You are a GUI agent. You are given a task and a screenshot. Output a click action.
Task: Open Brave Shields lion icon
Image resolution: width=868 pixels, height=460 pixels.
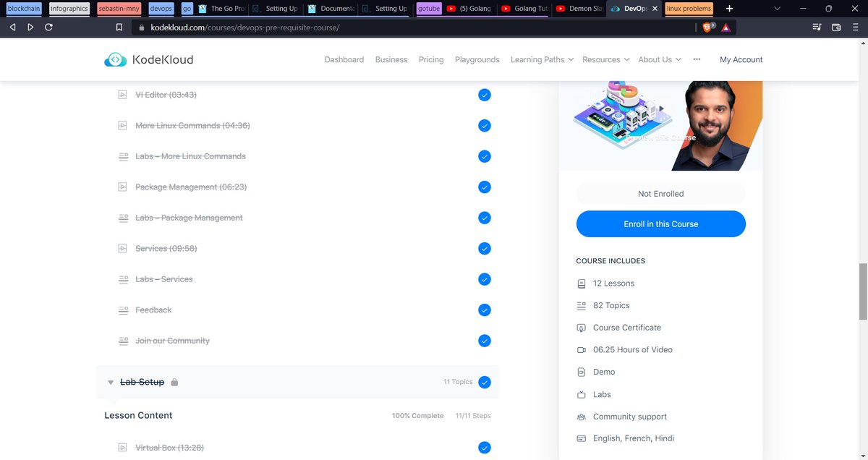point(709,27)
